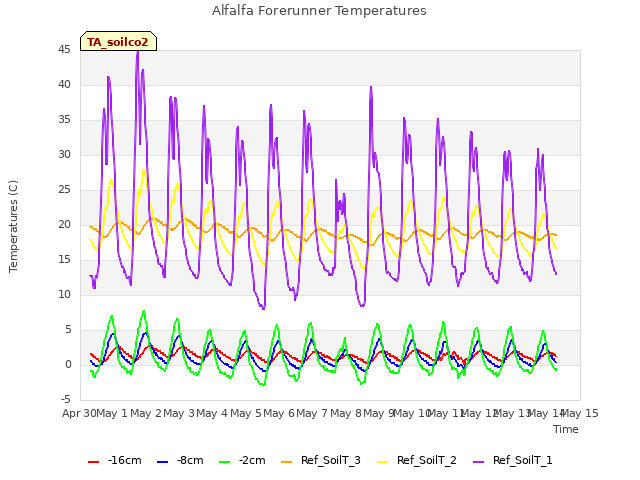Click the yellow peak near May 2
This screenshot has height=480, width=640.
(x=144, y=171)
